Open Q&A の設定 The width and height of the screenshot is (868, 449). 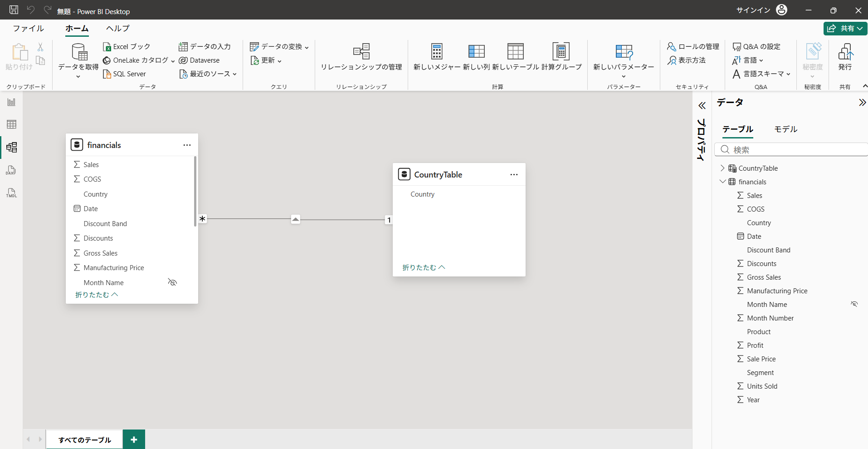point(756,47)
